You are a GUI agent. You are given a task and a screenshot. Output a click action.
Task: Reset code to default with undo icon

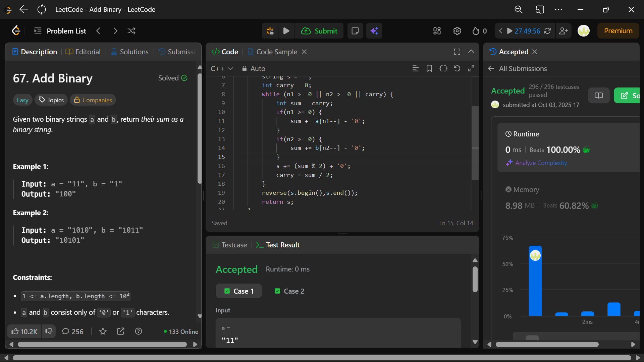[x=457, y=68]
